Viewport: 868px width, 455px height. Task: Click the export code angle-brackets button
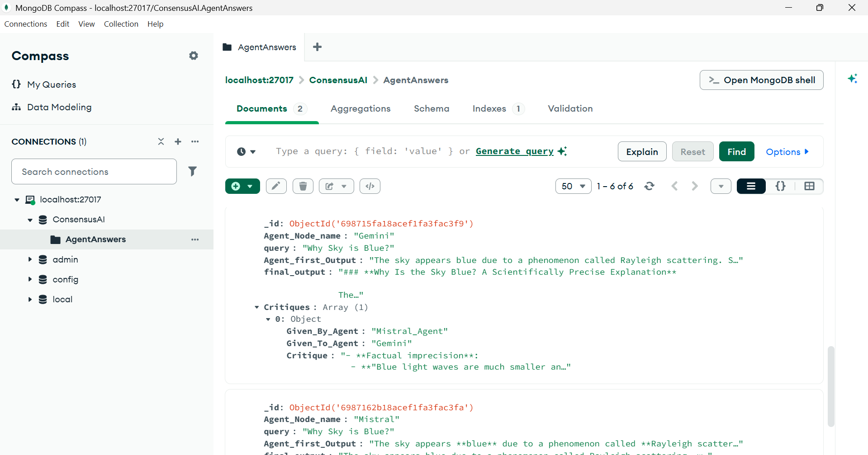[370, 186]
